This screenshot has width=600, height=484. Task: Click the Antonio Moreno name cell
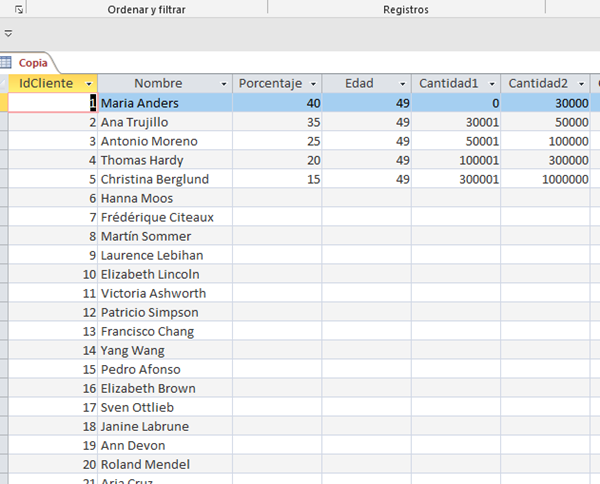(x=165, y=141)
